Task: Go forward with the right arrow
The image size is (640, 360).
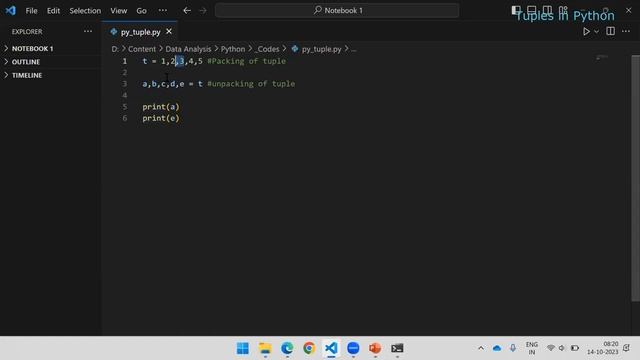Action: pyautogui.click(x=203, y=11)
